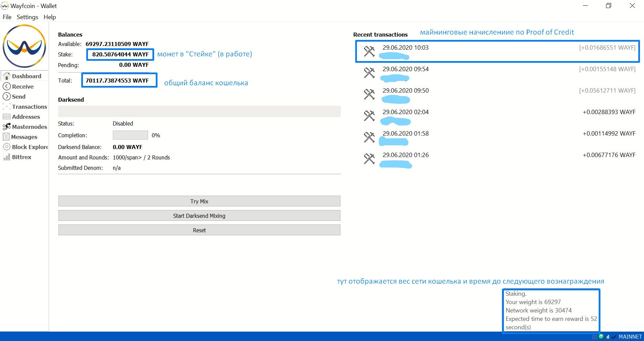
Task: Click amount +0.05612711 WAYF
Action: (x=607, y=91)
